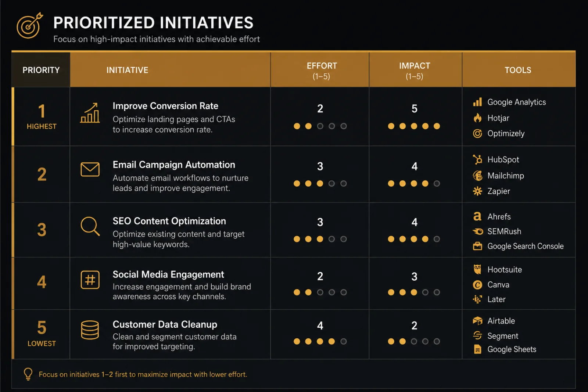Viewport: 588px width, 392px height.
Task: Select the HubSpot logo icon
Action: [x=477, y=159]
